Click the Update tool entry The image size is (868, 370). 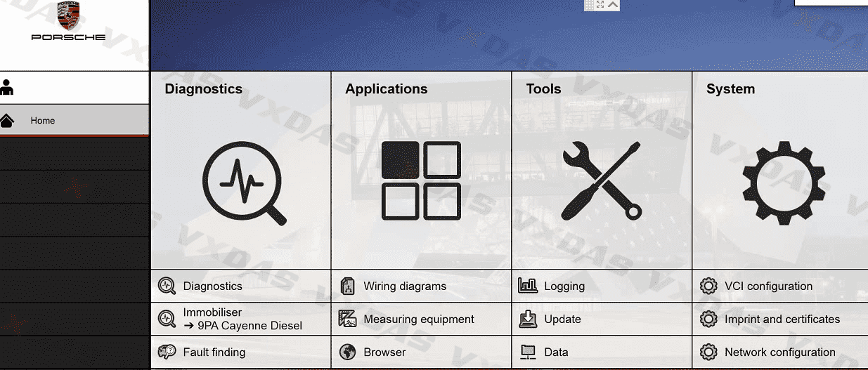562,319
